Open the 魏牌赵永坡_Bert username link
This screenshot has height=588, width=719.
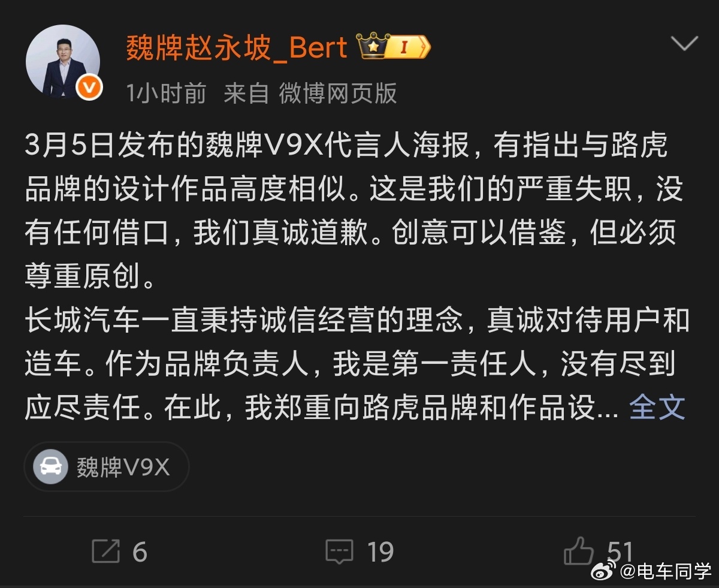coord(237,47)
